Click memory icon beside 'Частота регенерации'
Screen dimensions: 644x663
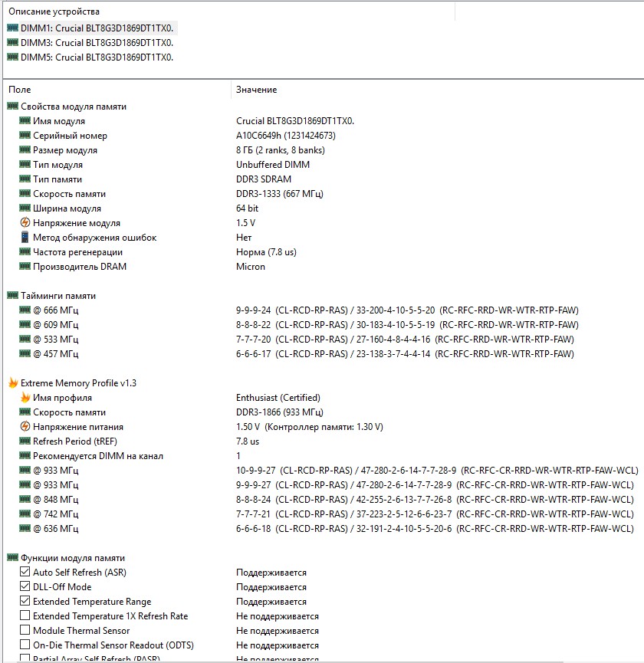25,251
